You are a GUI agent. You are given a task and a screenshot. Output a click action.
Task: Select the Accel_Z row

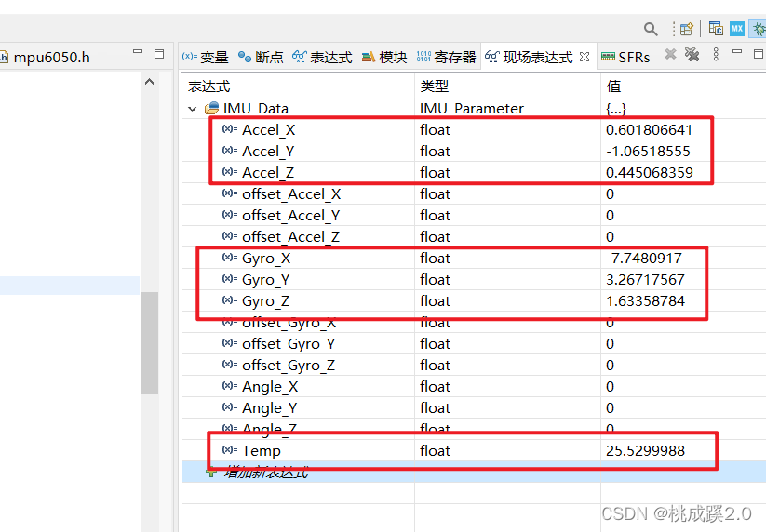(474, 173)
